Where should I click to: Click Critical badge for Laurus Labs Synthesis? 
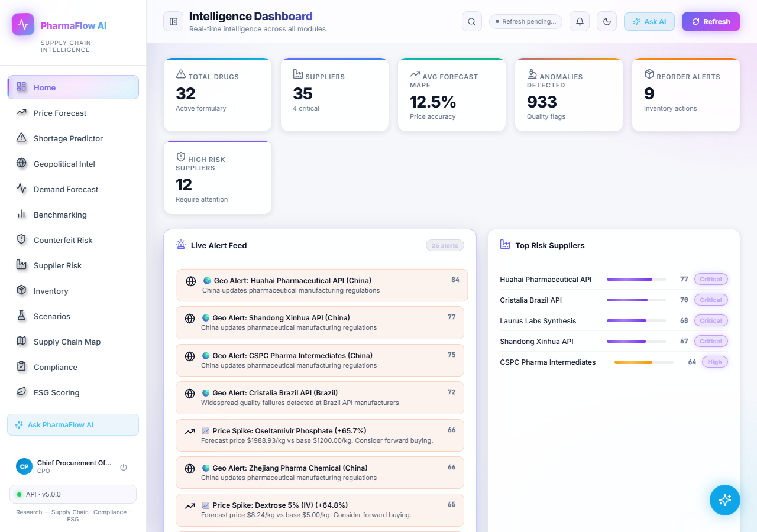[711, 320]
